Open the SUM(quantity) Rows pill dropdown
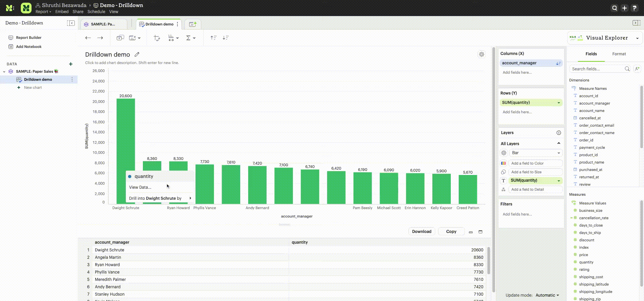This screenshot has height=301, width=644. 559,103
